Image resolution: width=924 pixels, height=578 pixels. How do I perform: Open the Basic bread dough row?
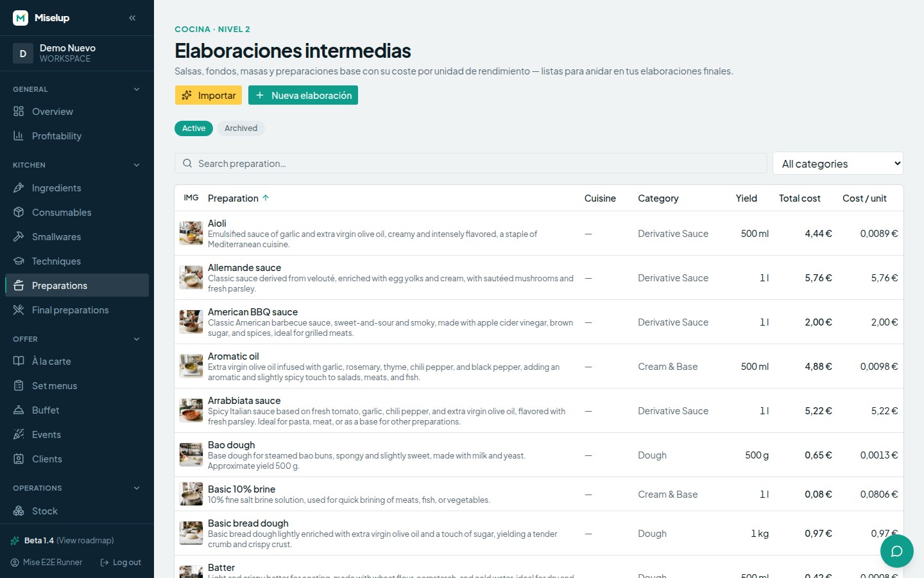(539, 533)
